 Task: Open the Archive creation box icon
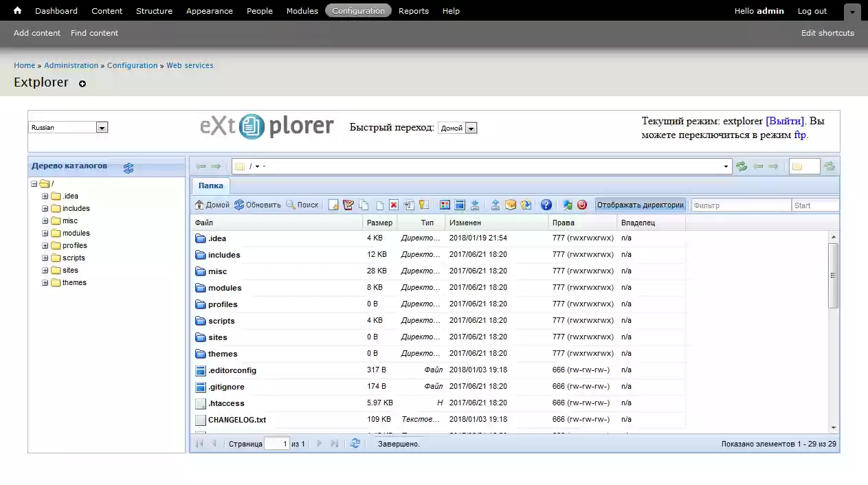pos(511,204)
